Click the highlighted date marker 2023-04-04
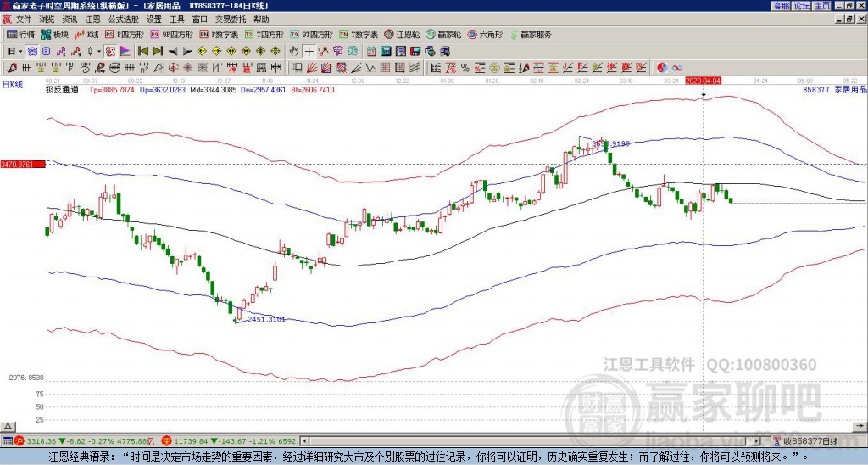The image size is (868, 465). [703, 81]
